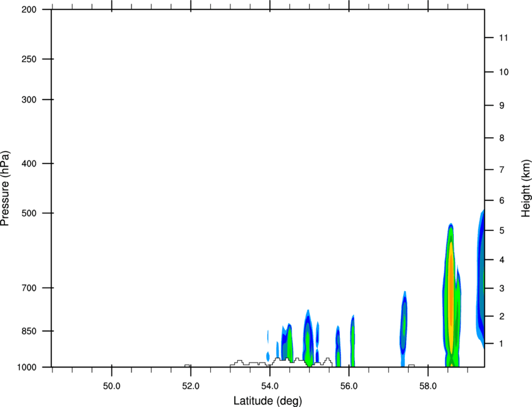Click the 6 km height label
This screenshot has width=532, height=407.
click(502, 200)
